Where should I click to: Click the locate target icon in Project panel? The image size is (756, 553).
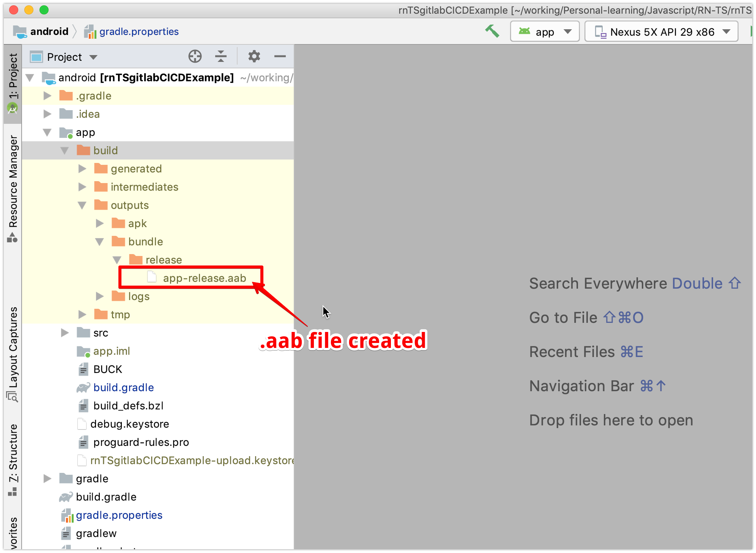tap(195, 57)
